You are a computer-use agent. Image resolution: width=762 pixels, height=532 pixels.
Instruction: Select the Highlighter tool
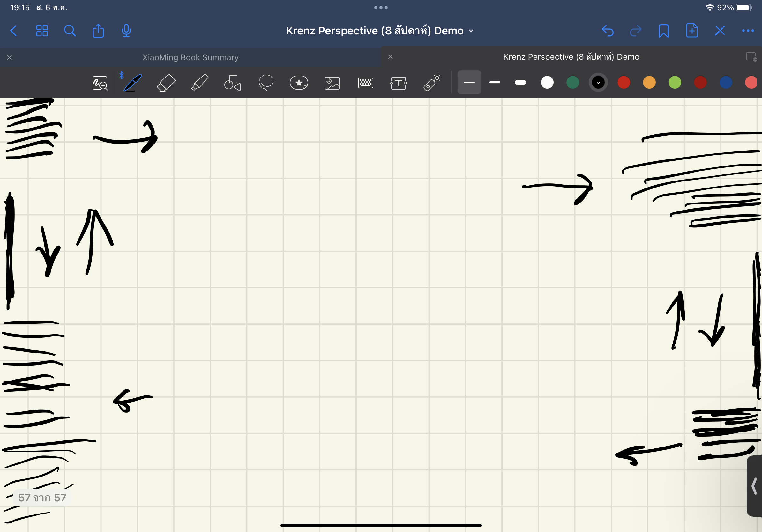click(199, 83)
